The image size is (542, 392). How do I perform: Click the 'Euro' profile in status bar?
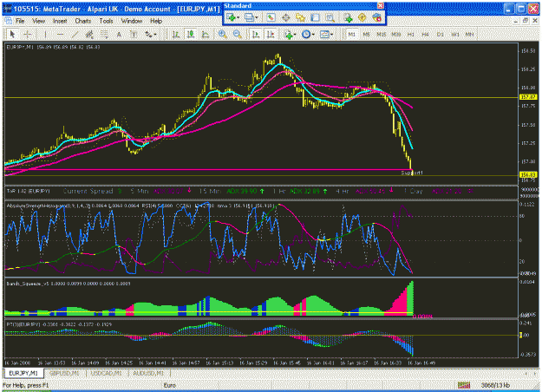[x=169, y=385]
